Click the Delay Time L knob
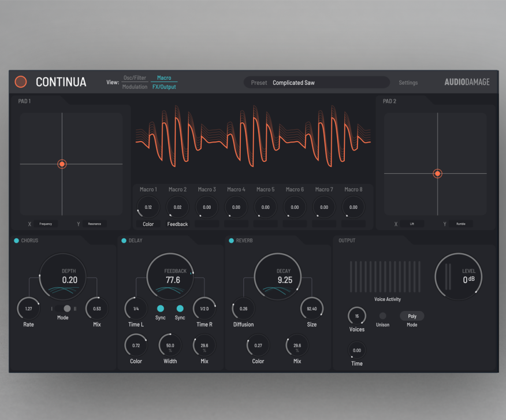 pyautogui.click(x=136, y=309)
